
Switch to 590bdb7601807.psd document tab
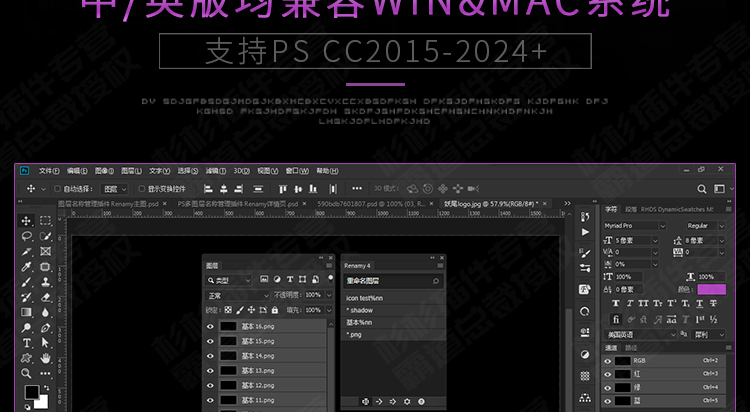(371, 204)
